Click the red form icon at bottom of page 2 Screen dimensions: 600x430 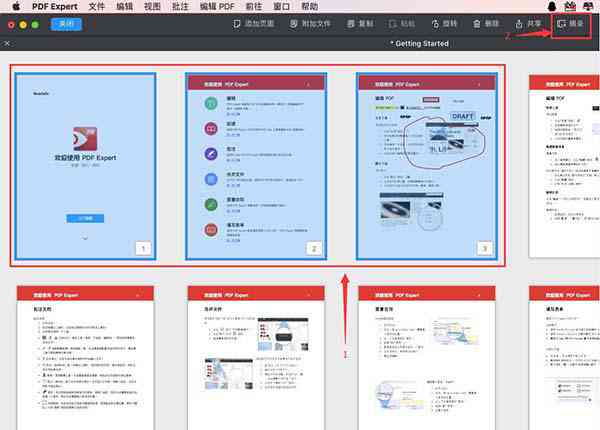[211, 230]
